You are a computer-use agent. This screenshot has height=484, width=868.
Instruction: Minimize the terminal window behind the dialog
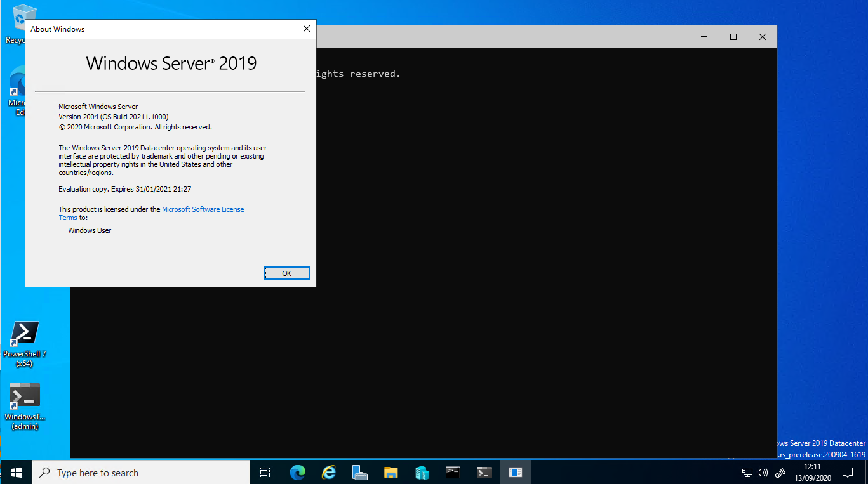pyautogui.click(x=704, y=37)
